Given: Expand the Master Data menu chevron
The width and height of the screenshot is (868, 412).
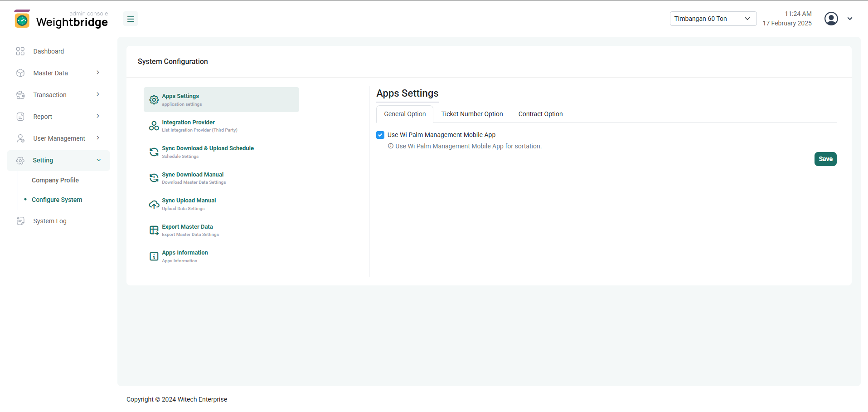Looking at the screenshot, I should (98, 73).
